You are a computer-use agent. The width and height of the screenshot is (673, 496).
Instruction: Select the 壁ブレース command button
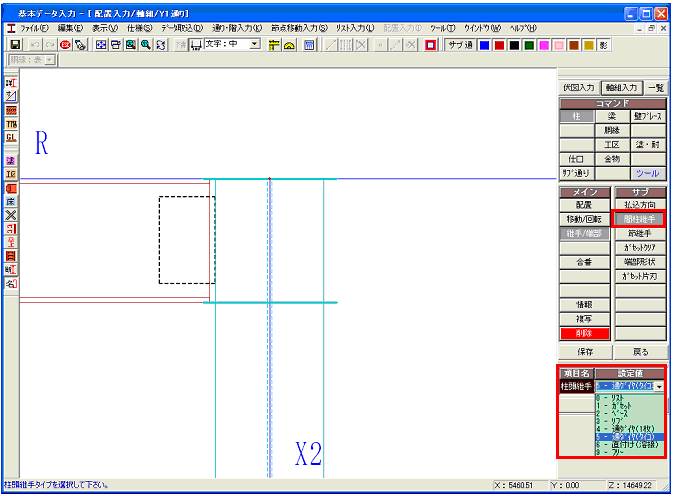[648, 116]
